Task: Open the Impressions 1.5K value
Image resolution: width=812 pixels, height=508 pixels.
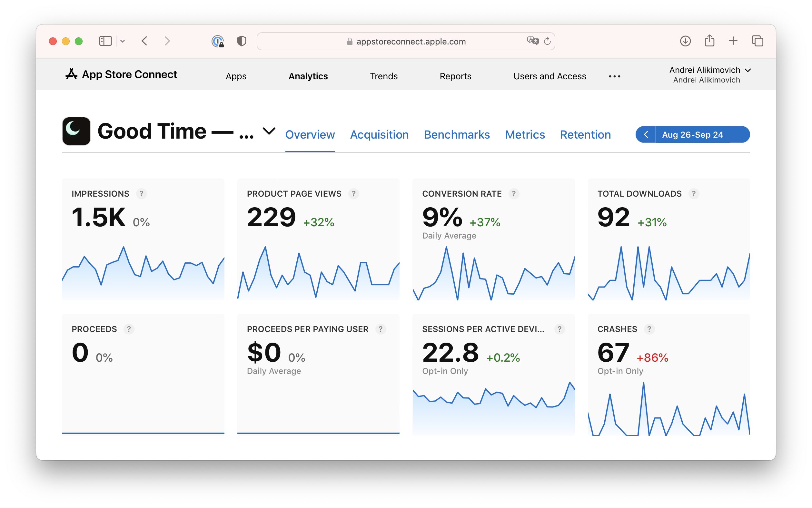Action: pyautogui.click(x=98, y=217)
